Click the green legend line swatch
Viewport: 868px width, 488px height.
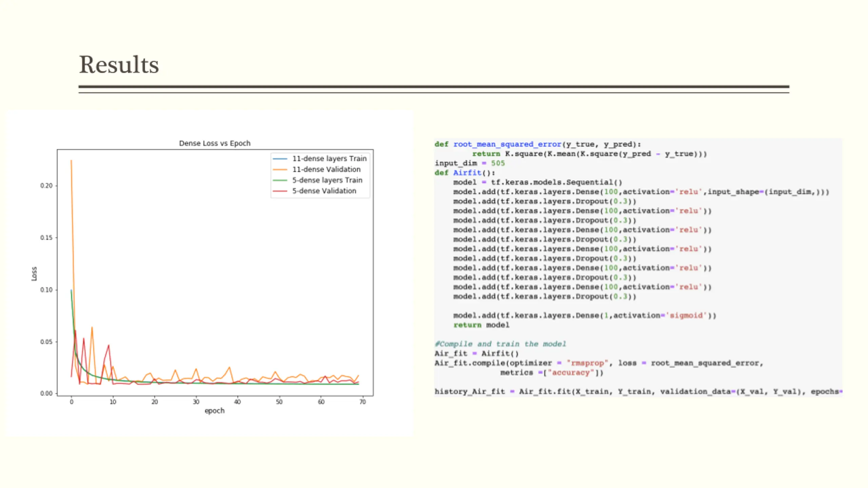pos(280,180)
